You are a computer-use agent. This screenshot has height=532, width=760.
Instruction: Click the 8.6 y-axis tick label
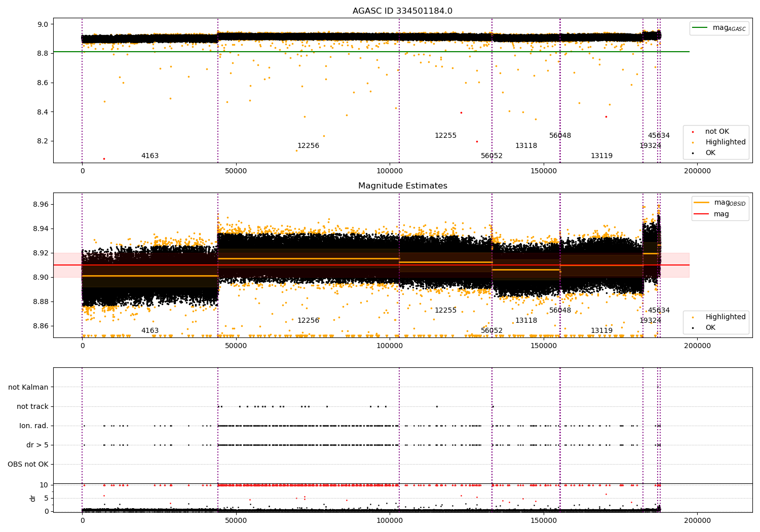click(43, 83)
